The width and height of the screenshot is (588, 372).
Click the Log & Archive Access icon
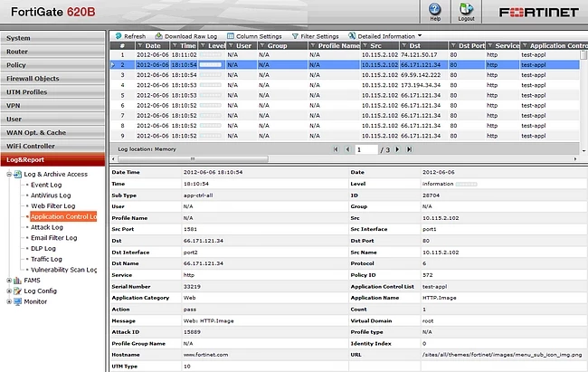pyautogui.click(x=17, y=174)
